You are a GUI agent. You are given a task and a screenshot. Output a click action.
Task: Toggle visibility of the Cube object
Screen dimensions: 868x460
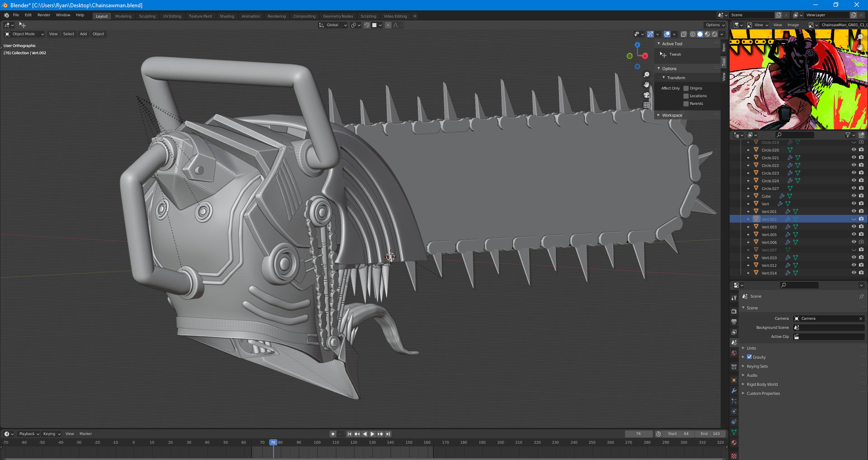click(x=854, y=196)
